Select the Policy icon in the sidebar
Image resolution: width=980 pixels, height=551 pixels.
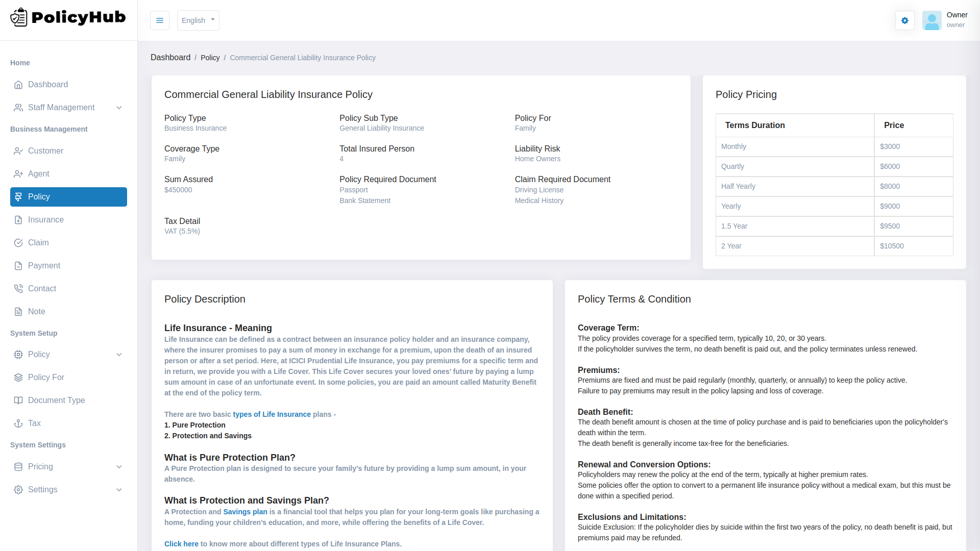[18, 196]
